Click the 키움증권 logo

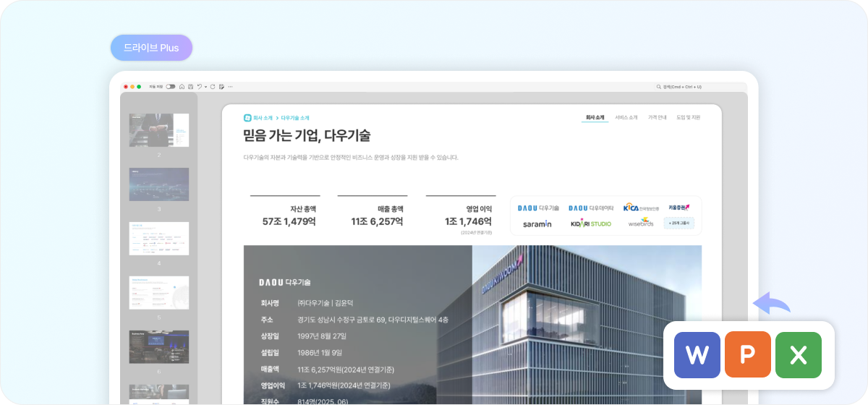point(679,208)
